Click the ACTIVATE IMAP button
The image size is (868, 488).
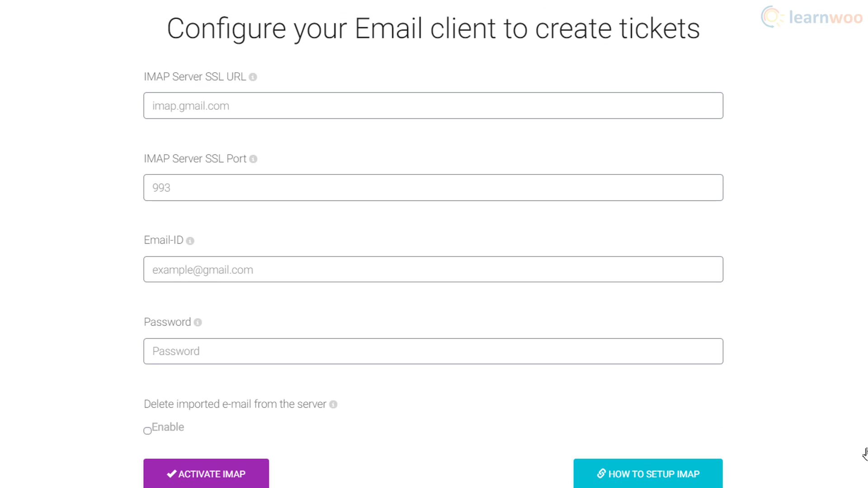pyautogui.click(x=206, y=474)
